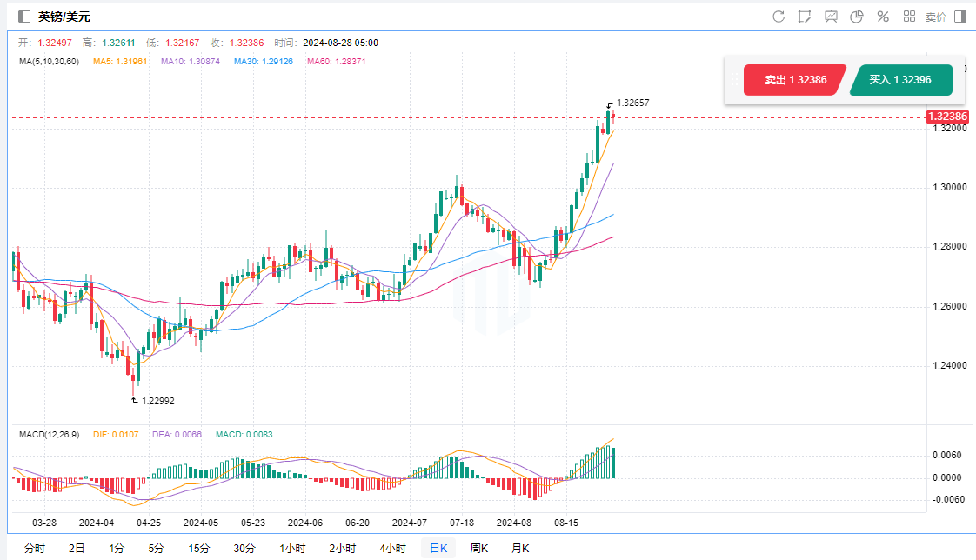
Task: Toggle the left panel icon beside 英镑/美元
Action: [23, 17]
